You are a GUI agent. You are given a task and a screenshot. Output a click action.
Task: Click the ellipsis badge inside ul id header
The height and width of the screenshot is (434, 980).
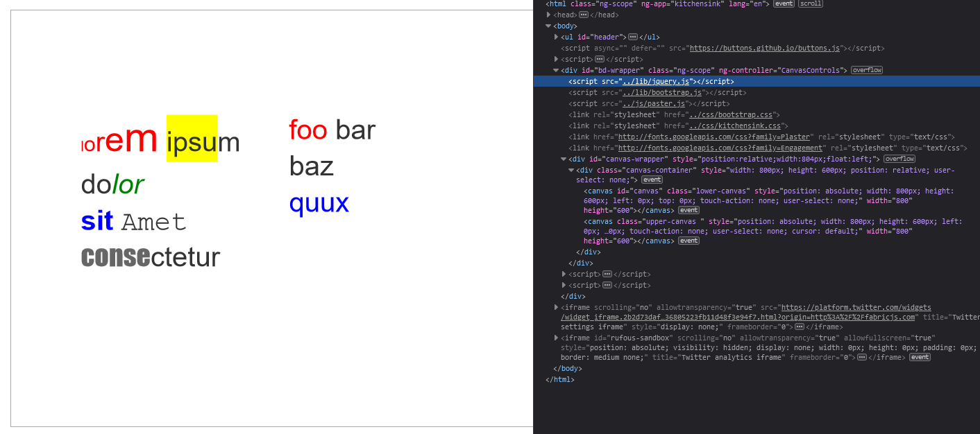coord(633,37)
